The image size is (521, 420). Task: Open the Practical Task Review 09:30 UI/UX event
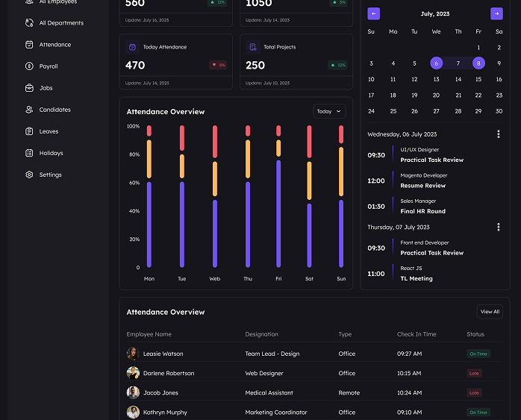(x=431, y=160)
